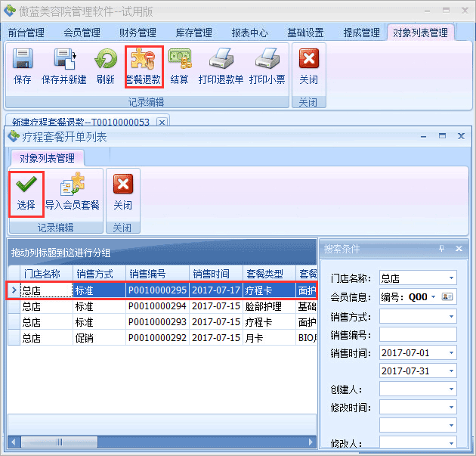Maximize the 疗程套餐开单列表 window
The width and height of the screenshot is (476, 456).
coord(442,136)
